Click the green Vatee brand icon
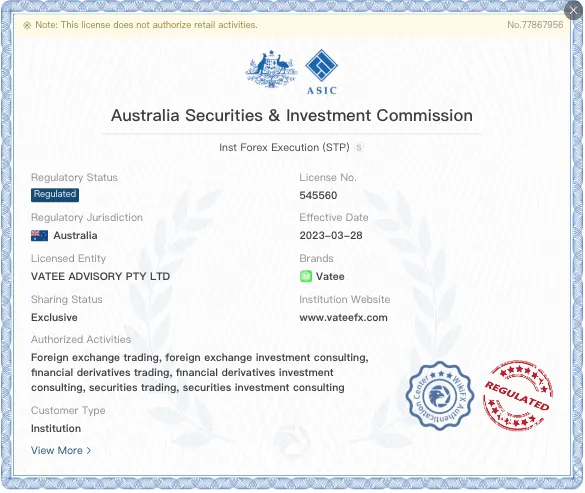585x493 pixels. (x=306, y=277)
